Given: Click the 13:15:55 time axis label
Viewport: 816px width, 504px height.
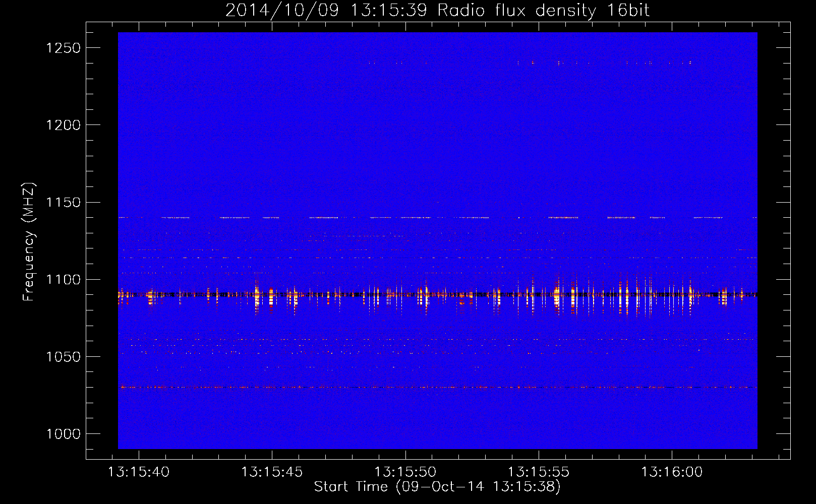Looking at the screenshot, I should (538, 472).
